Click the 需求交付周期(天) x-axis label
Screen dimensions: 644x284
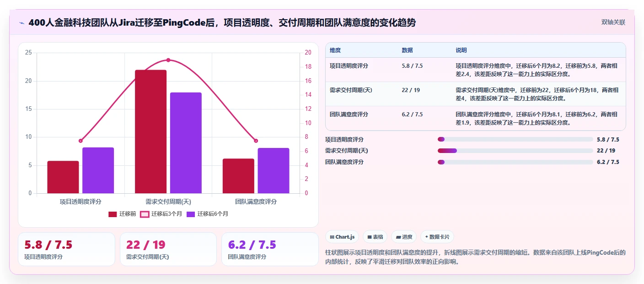[168, 202]
